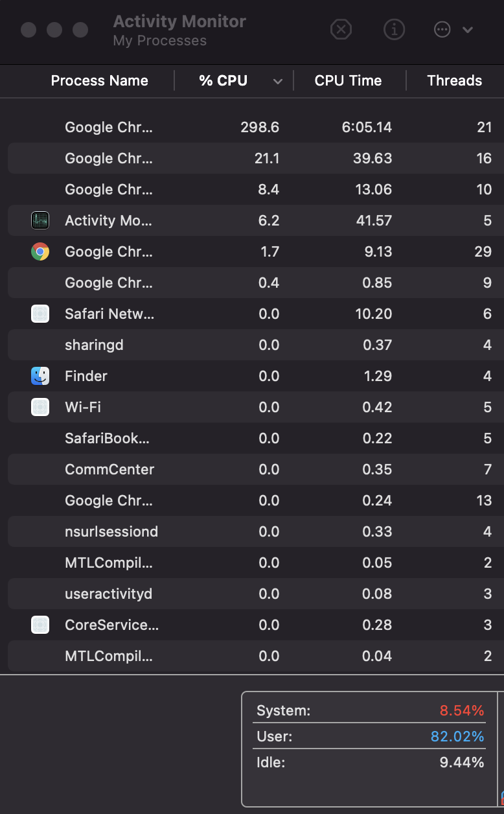The height and width of the screenshot is (814, 504).
Task: Sort by Process Name column header
Action: click(100, 81)
